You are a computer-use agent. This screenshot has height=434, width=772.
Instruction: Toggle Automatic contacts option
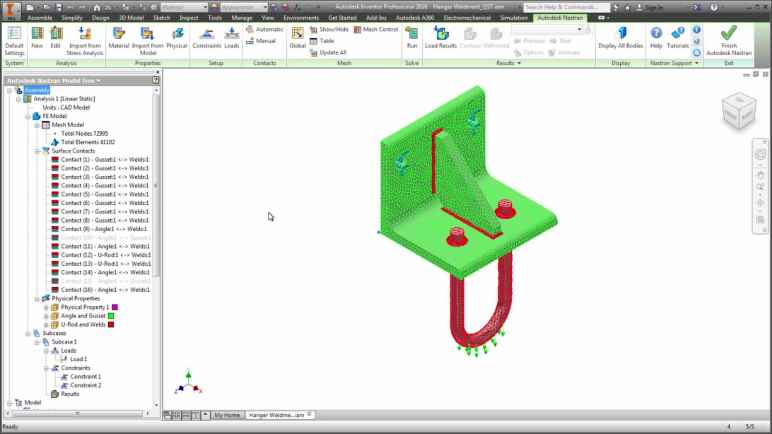point(263,30)
